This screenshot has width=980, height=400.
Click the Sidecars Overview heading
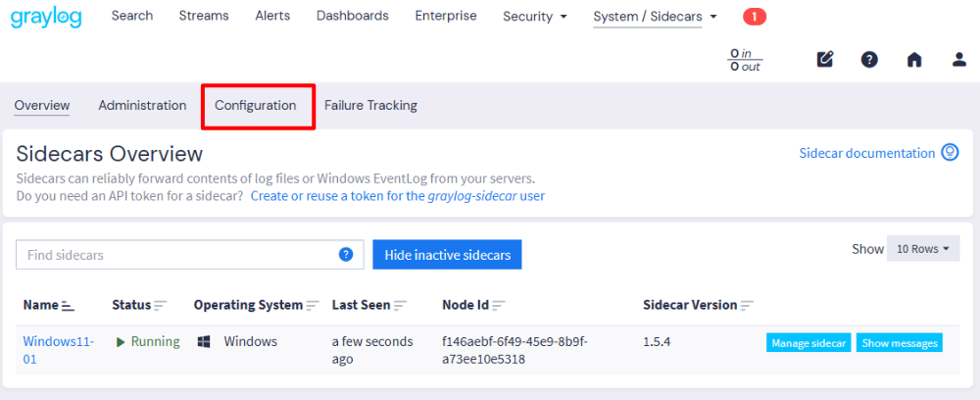coord(110,154)
